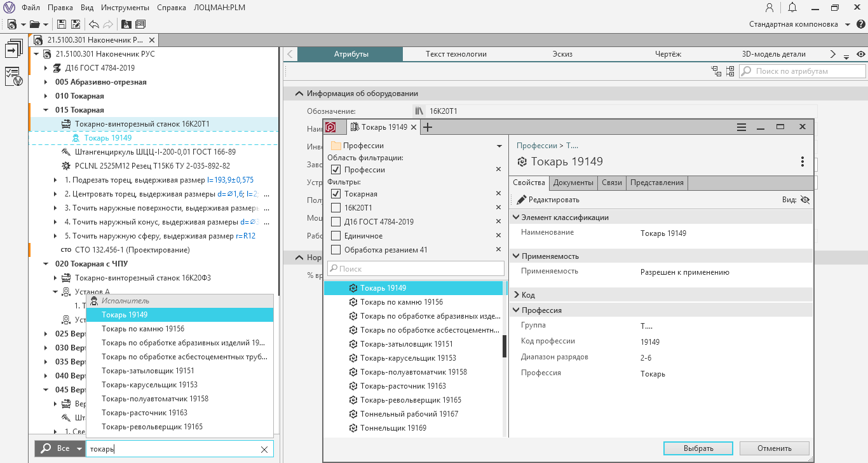Switch to the Эскиз tab

563,54
